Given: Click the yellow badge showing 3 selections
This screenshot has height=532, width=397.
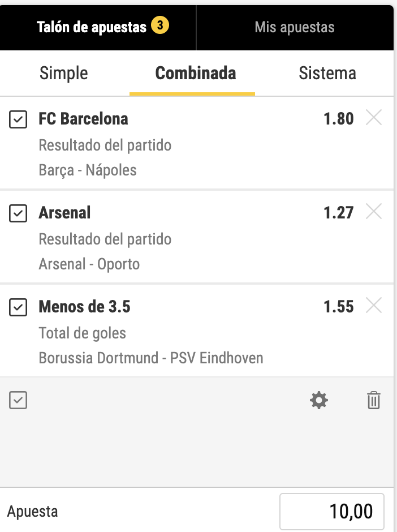Looking at the screenshot, I should click(x=160, y=25).
